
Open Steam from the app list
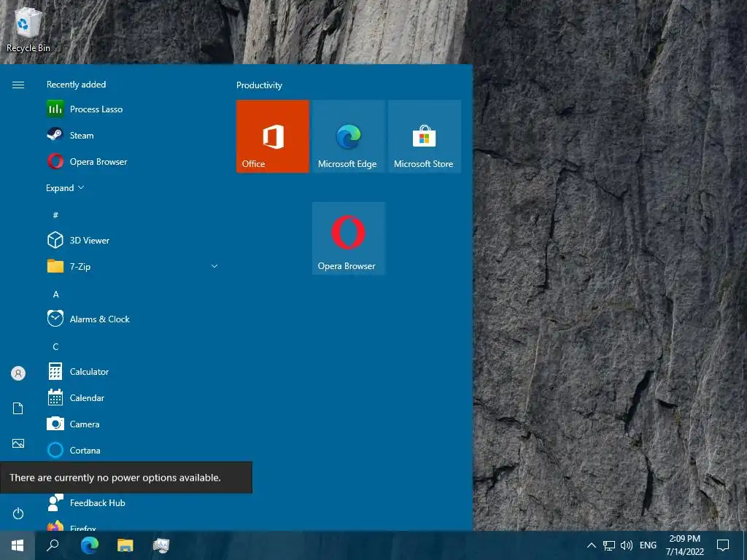point(133,135)
